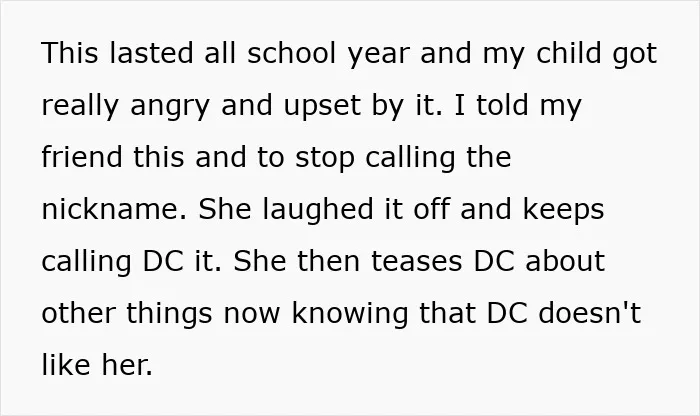The width and height of the screenshot is (700, 416).
Task: Click the word "lasted" in the first line
Action: (151, 53)
